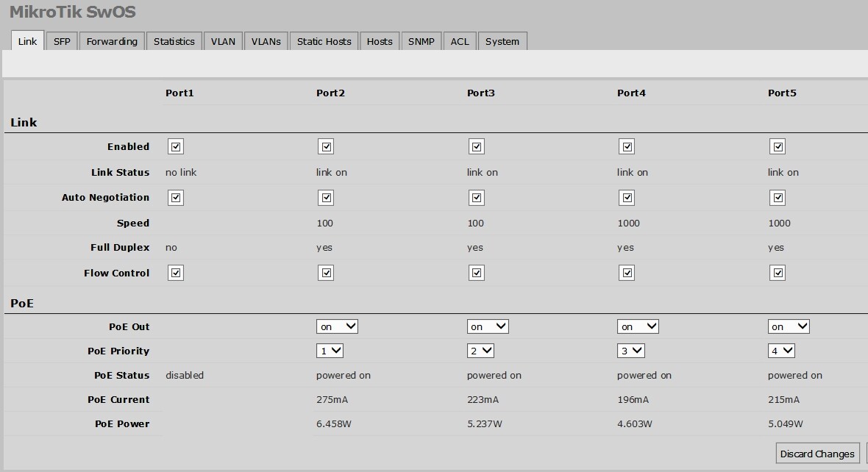
Task: Open the SFP tab
Action: pyautogui.click(x=62, y=42)
